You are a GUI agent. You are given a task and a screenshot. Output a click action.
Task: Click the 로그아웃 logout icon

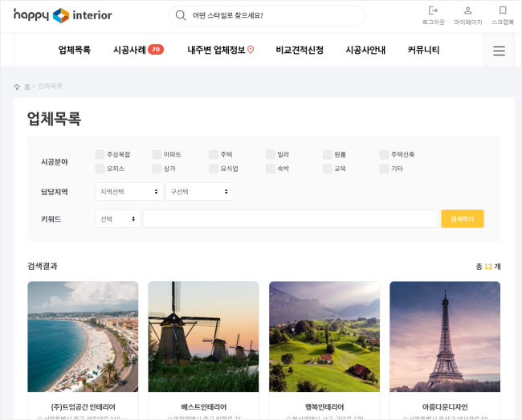433,10
